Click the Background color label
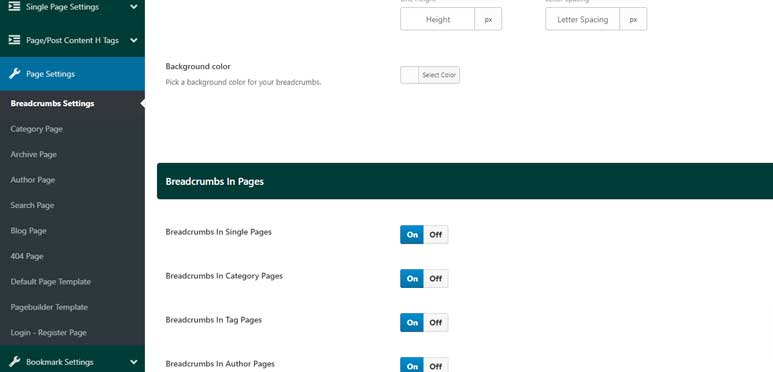773x372 pixels. coord(198,66)
